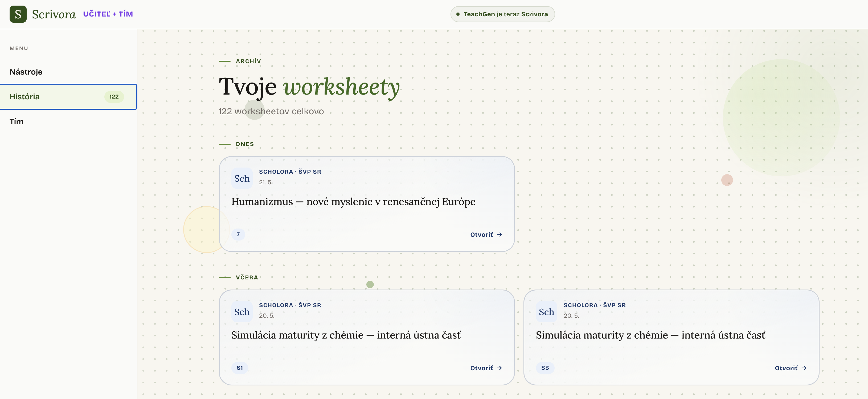
Task: Click the S1 tag badge
Action: tap(240, 368)
